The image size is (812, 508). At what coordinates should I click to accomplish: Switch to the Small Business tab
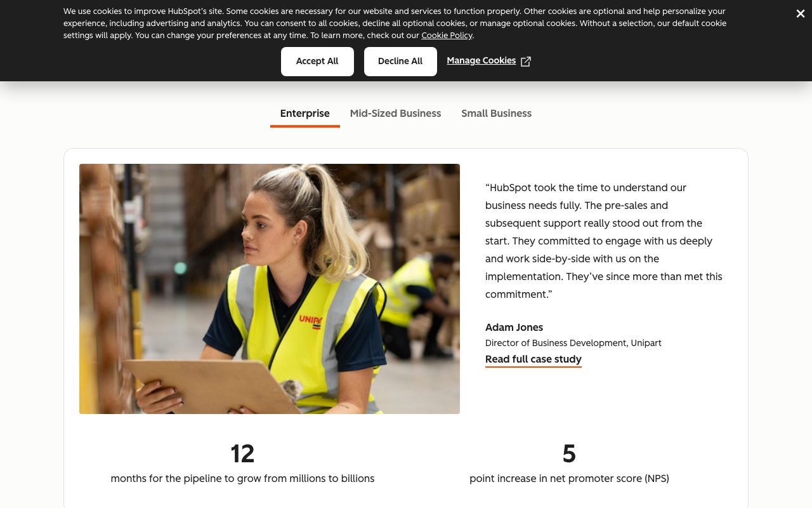496,114
